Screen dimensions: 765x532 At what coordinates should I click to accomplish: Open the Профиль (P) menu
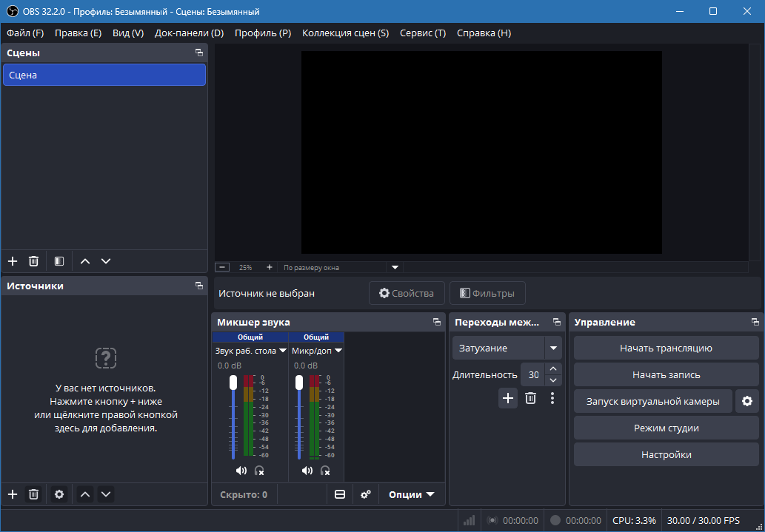[263, 33]
